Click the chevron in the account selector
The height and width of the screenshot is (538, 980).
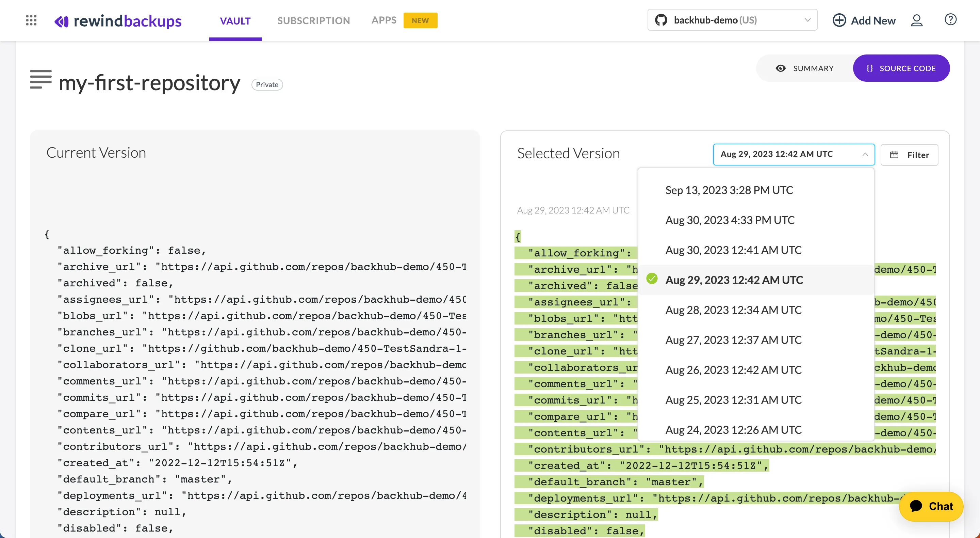807,20
